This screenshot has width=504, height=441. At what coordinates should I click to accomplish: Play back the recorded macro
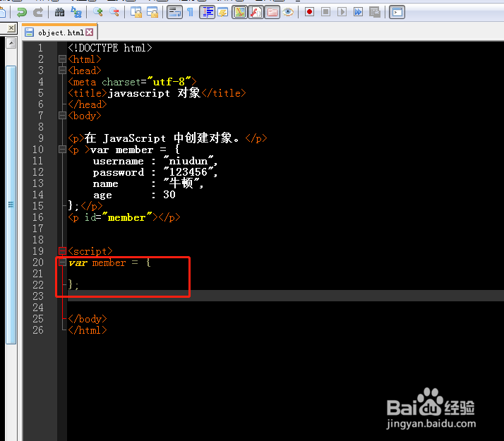[x=342, y=12]
